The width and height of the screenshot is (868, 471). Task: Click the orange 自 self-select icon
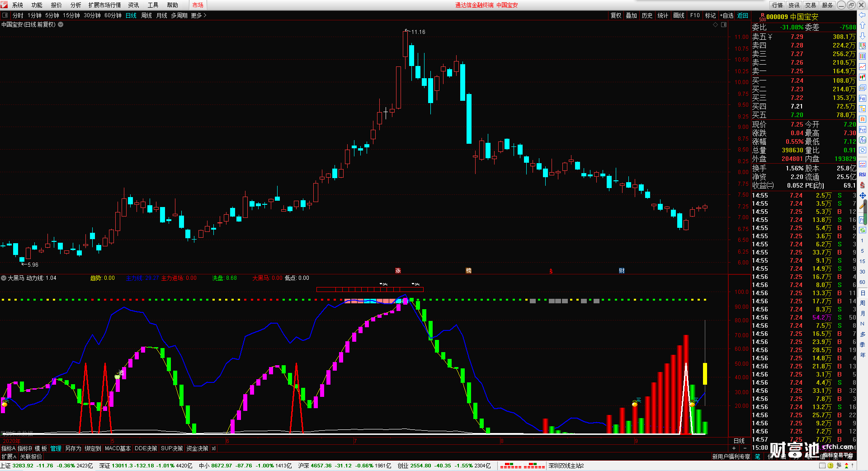click(x=863, y=119)
